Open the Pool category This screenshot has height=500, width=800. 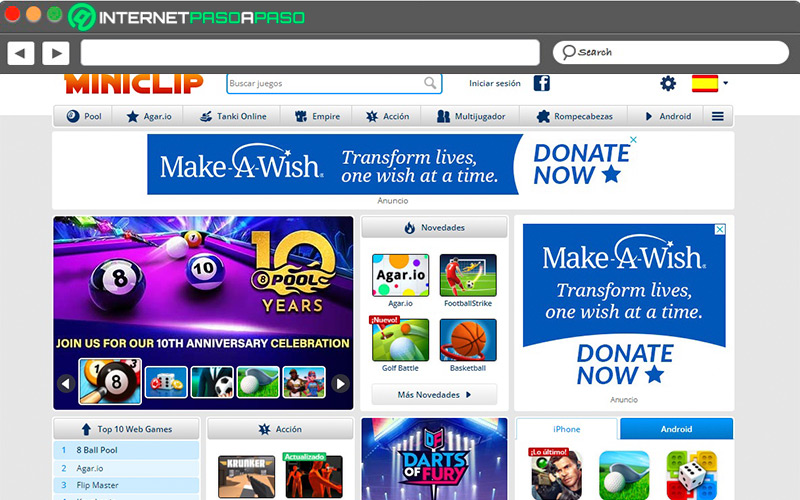pyautogui.click(x=84, y=116)
